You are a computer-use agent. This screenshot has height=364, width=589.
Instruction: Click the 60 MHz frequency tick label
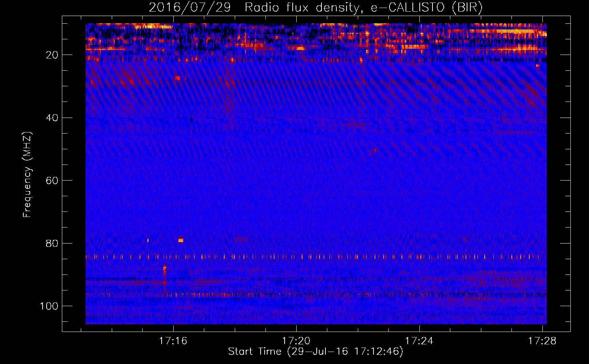coord(52,181)
